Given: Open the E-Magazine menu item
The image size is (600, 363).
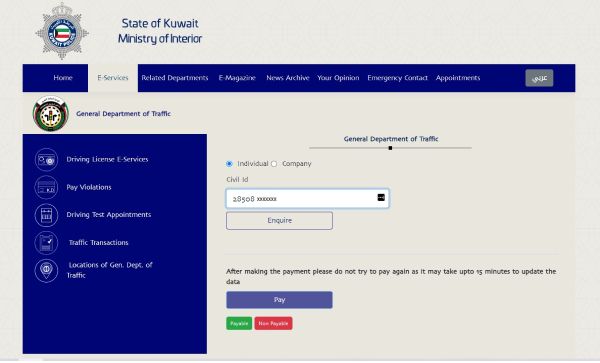Looking at the screenshot, I should [x=237, y=78].
